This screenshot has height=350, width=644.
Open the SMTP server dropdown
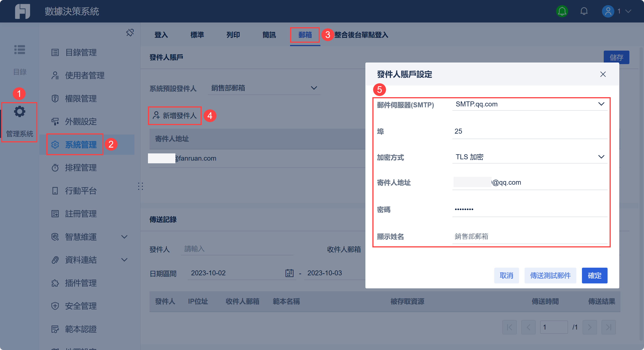pyautogui.click(x=601, y=104)
